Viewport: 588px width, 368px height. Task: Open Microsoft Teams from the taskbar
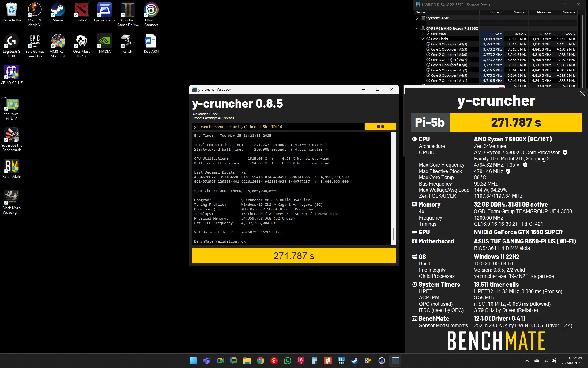[x=207, y=361]
